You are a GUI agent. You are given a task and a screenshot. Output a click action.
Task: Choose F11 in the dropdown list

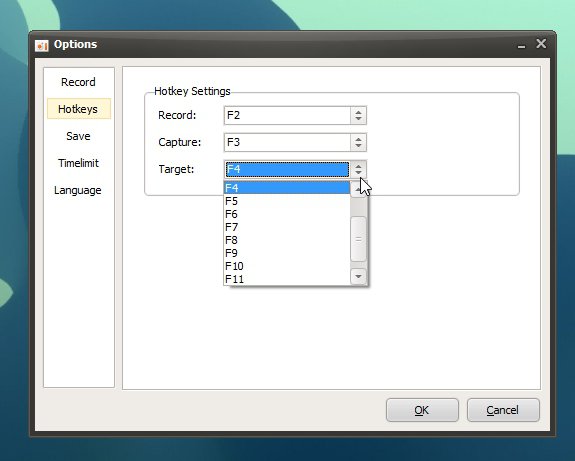tap(287, 279)
